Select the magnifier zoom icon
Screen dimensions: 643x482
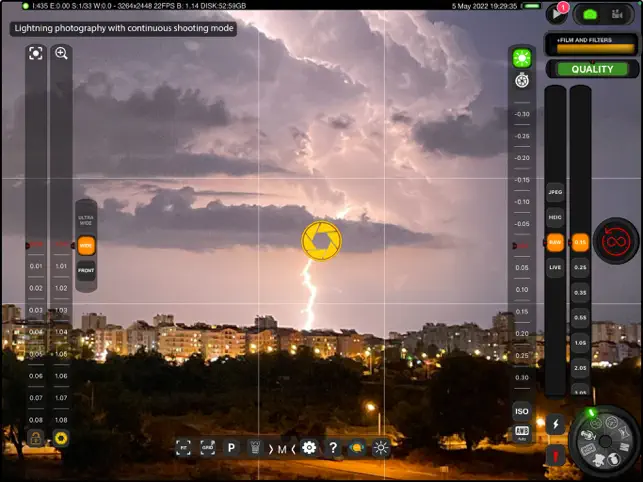(61, 53)
